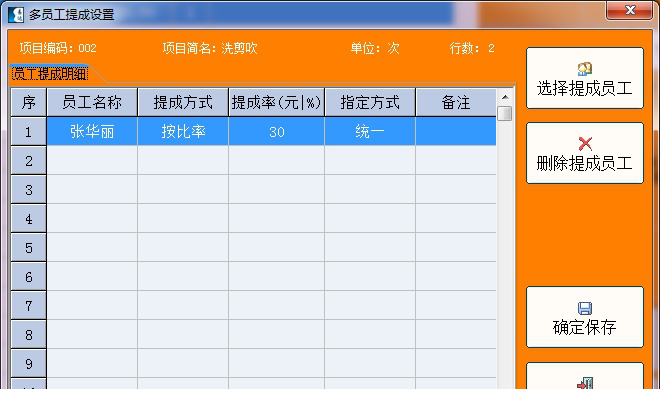Click the 提成率 cell in row 4
660x404 pixels.
coord(277,219)
